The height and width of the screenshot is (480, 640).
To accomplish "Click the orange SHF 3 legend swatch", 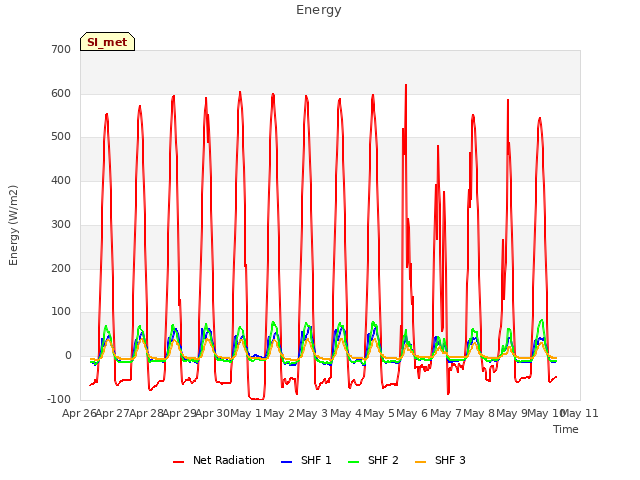I will point(420,462).
